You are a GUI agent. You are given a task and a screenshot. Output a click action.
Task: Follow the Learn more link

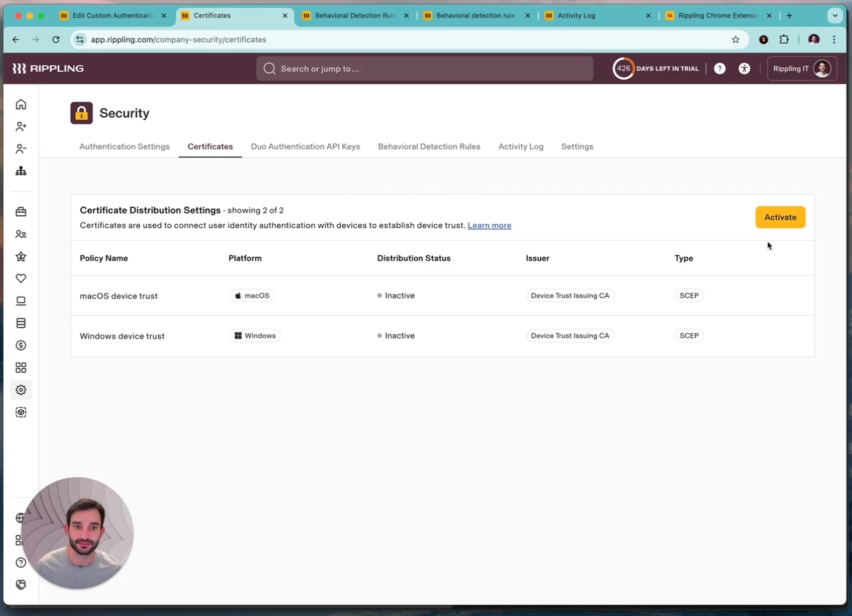[489, 226]
